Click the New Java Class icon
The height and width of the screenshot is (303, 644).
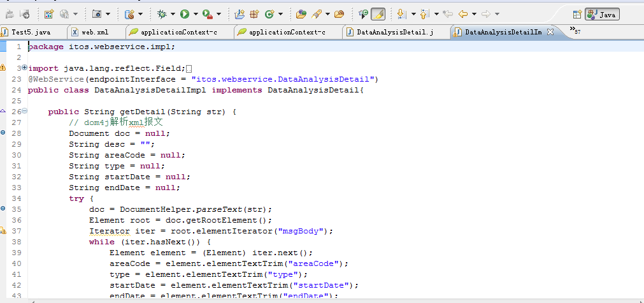point(269,13)
